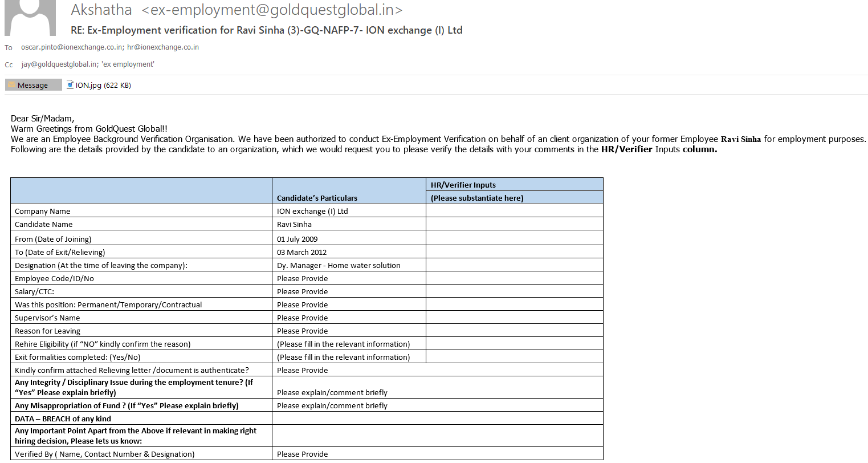The height and width of the screenshot is (463, 868).
Task: Click the 'HR/Verifier Inputs' column header
Action: [x=463, y=185]
